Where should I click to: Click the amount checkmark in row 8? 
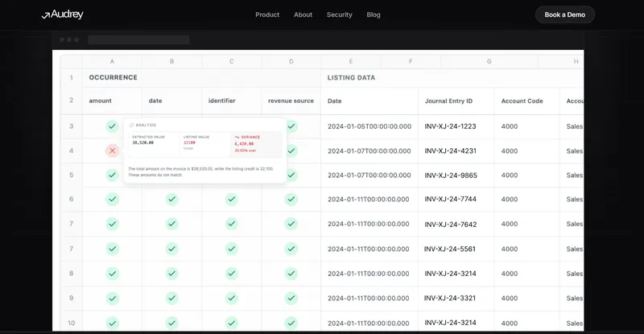pyautogui.click(x=112, y=274)
